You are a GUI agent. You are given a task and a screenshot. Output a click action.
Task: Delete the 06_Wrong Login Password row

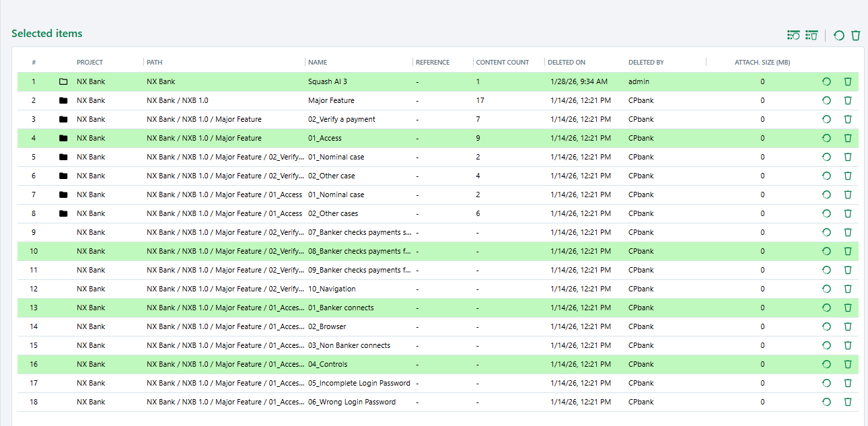point(848,402)
